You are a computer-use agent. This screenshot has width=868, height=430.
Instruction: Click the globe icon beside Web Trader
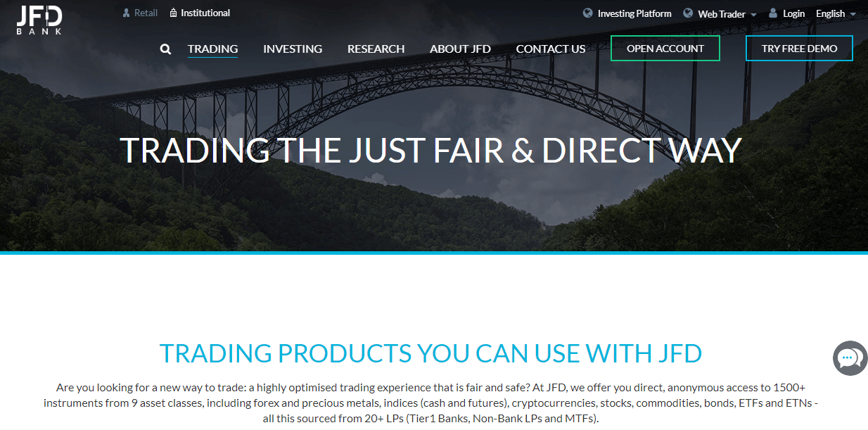coord(688,13)
